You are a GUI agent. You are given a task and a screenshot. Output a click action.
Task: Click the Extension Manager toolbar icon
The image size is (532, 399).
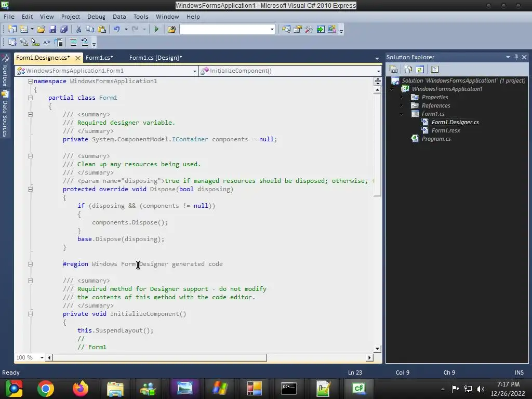point(332,29)
